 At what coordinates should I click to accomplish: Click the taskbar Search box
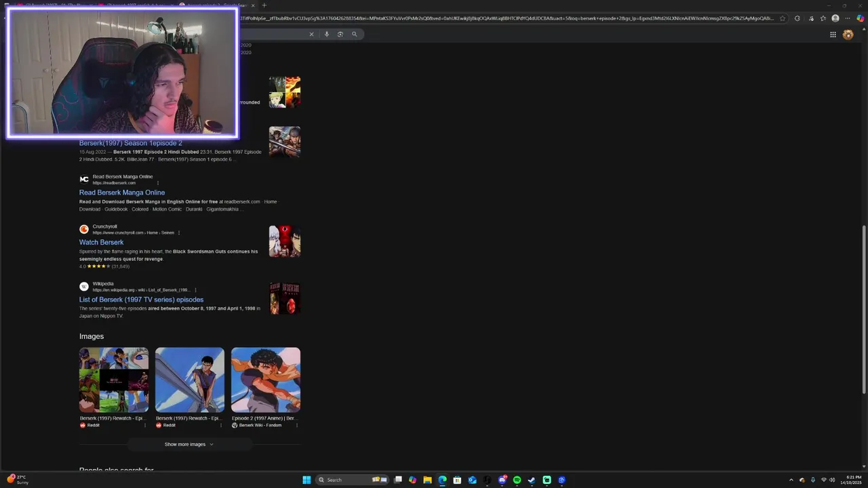(351, 480)
